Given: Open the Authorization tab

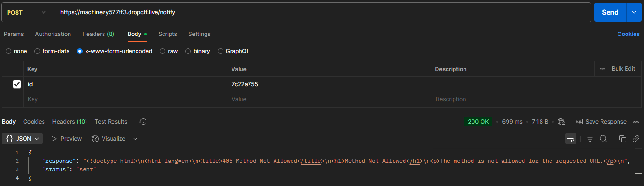Looking at the screenshot, I should click(53, 34).
